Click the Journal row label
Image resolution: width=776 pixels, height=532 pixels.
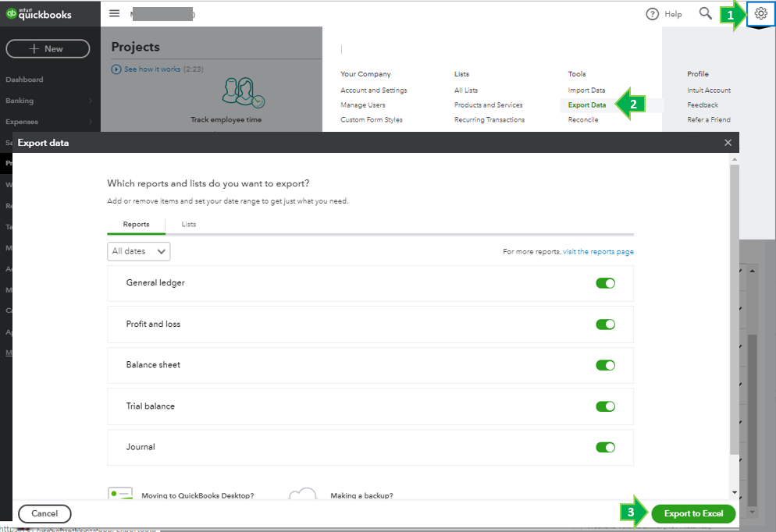pos(141,447)
